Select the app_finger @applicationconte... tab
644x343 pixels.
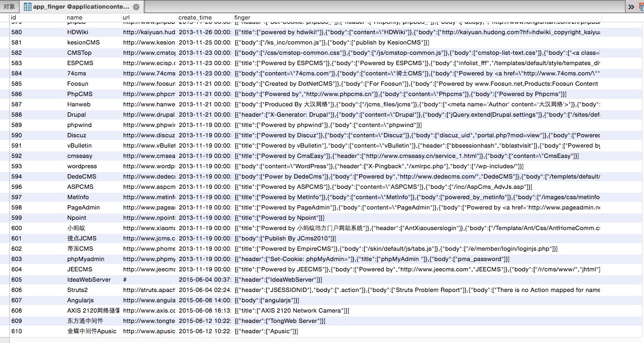(81, 7)
